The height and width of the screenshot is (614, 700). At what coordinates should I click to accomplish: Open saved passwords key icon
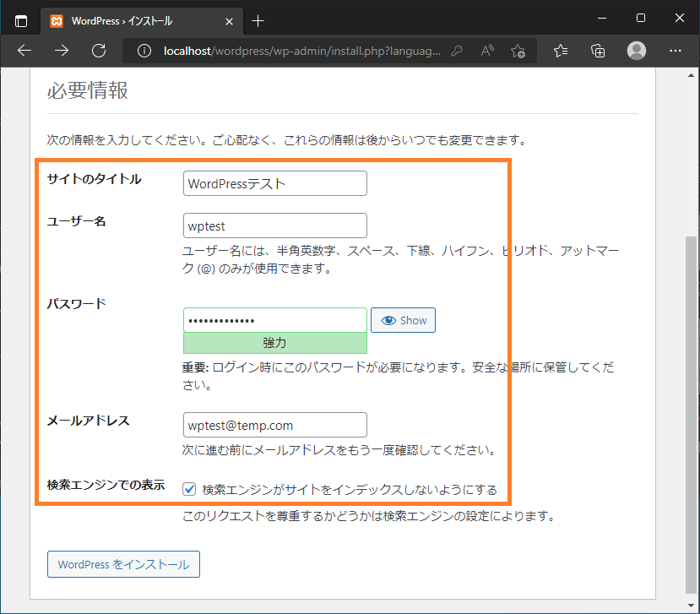coord(456,51)
